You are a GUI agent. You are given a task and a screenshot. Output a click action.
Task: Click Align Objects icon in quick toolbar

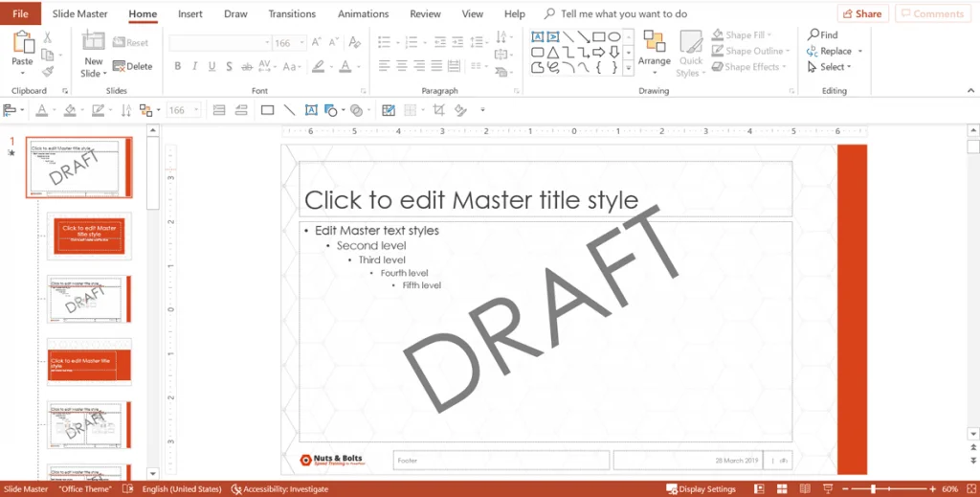10,110
